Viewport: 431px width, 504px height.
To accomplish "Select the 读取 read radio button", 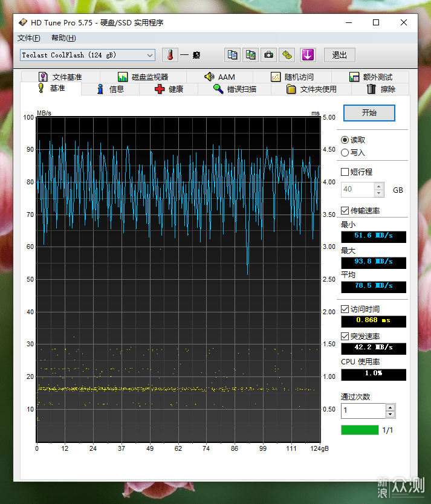I will click(x=345, y=140).
